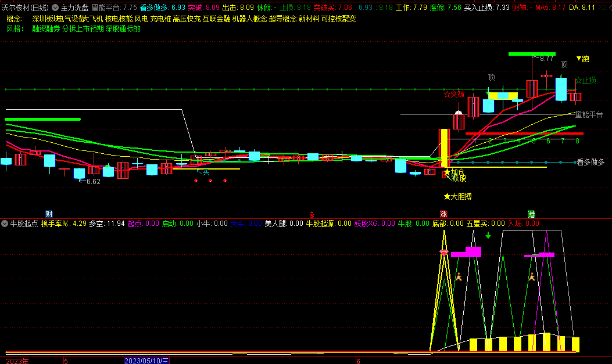Click the 2023/05/10/三 date label
This screenshot has height=364, width=612.
[x=147, y=361]
